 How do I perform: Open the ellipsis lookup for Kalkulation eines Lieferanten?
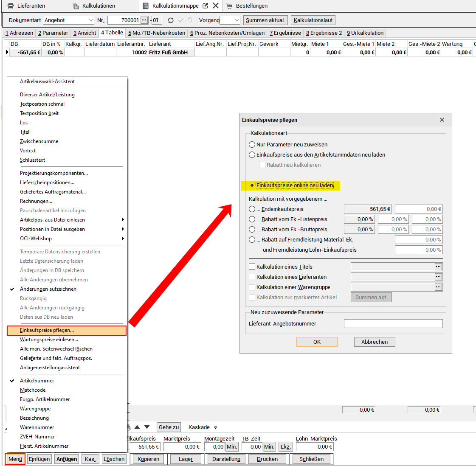pos(438,277)
